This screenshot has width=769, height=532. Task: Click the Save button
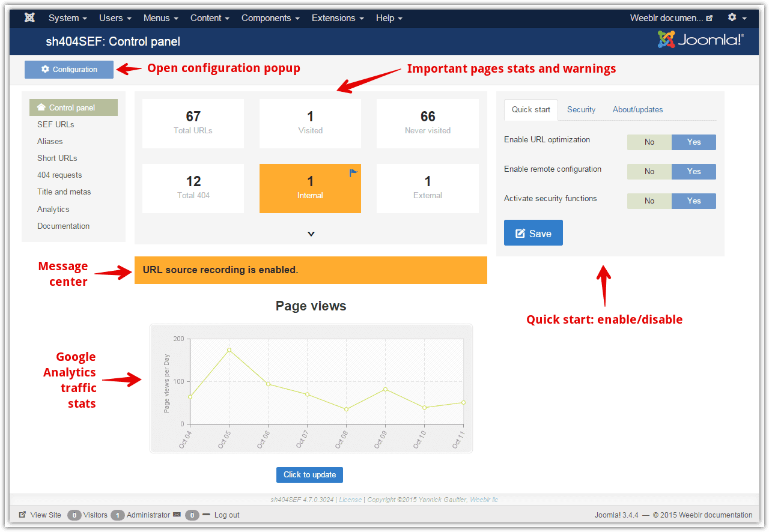[533, 233]
